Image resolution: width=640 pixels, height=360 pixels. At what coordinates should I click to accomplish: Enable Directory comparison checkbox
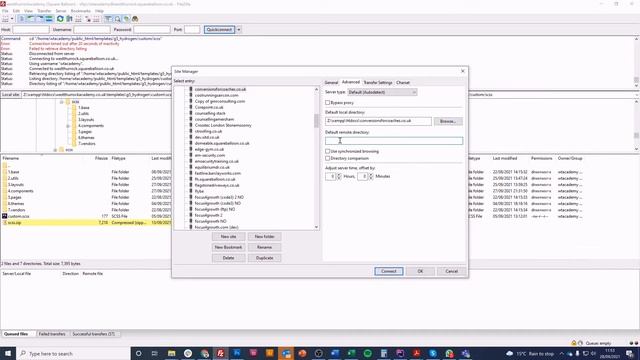point(328,158)
